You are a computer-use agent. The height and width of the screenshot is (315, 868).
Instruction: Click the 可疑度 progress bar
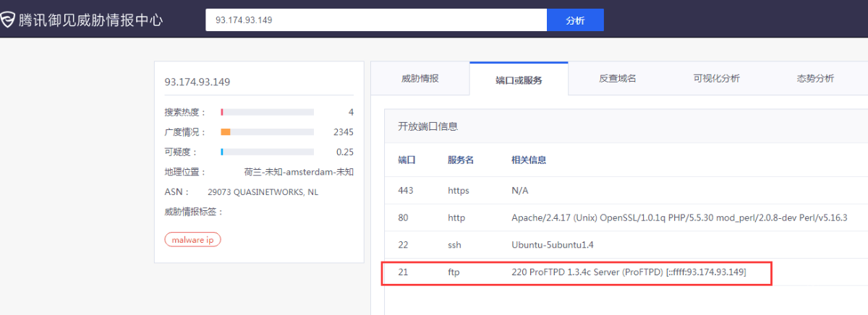[268, 152]
